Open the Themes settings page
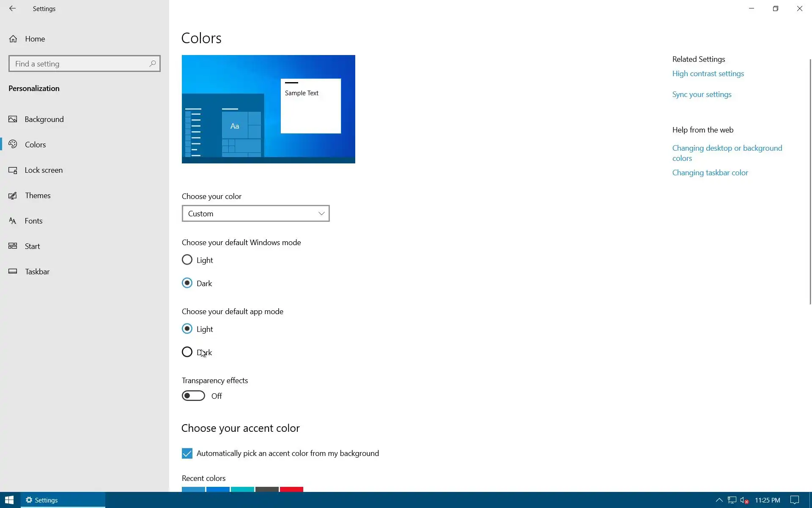Viewport: 812px width, 508px height. click(38, 196)
